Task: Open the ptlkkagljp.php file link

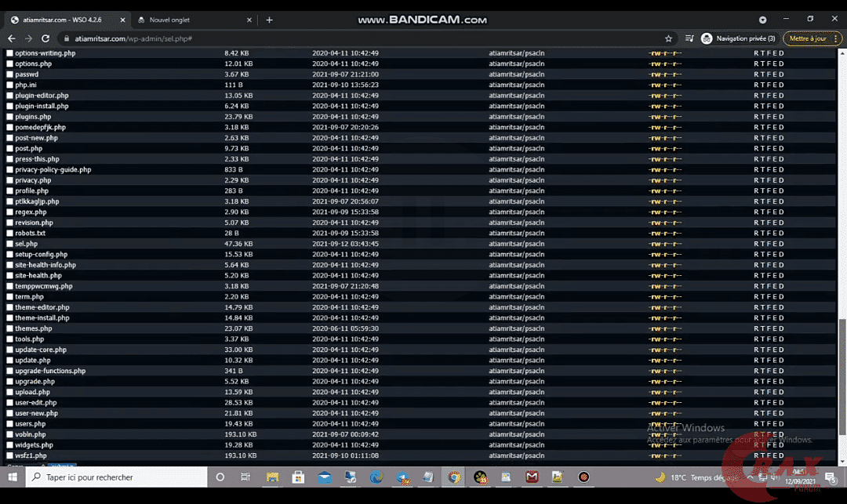Action: (38, 201)
